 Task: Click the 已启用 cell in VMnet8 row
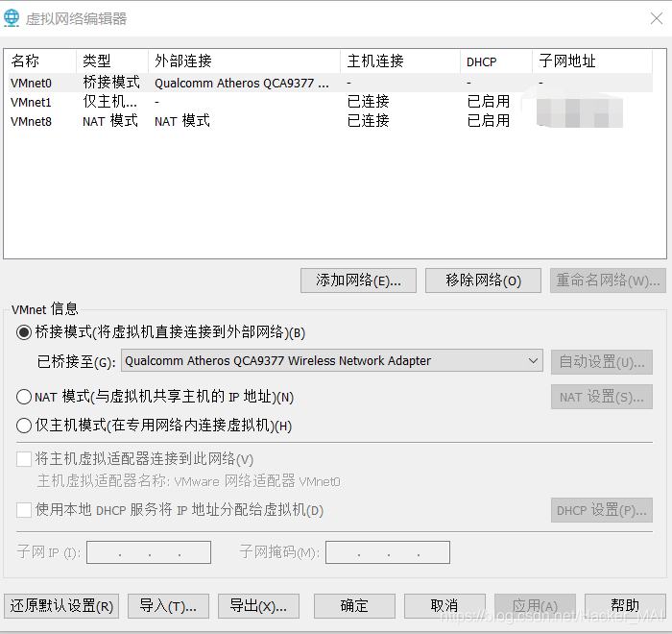tap(488, 121)
